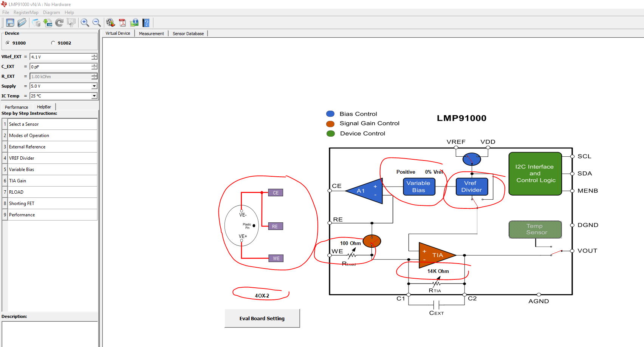
Task: Click the Eval Board Setting button
Action: click(x=262, y=318)
